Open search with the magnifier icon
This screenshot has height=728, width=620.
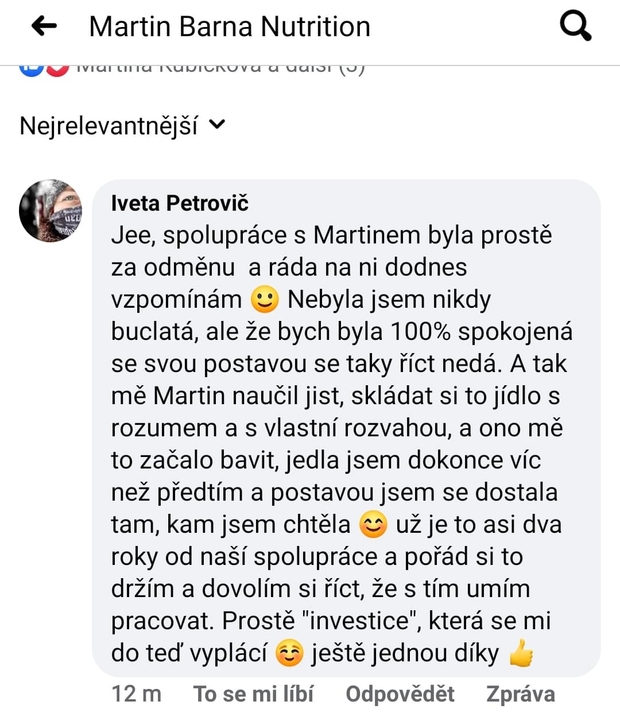[x=576, y=26]
